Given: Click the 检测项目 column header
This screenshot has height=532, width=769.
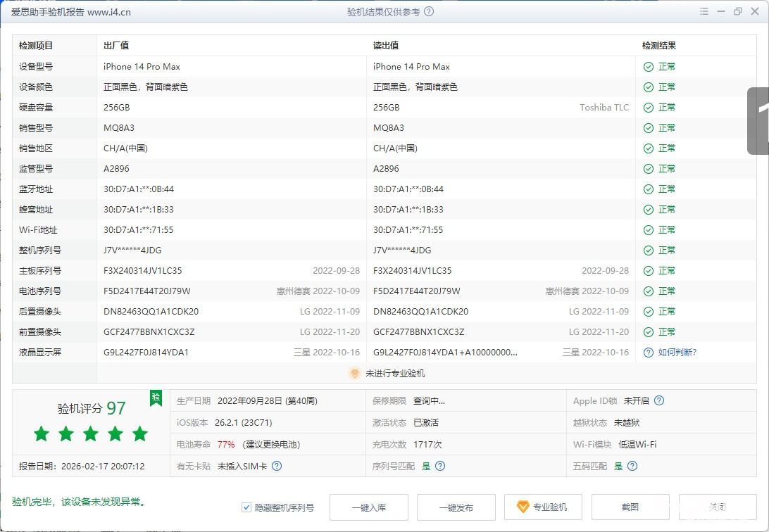Looking at the screenshot, I should coord(36,46).
